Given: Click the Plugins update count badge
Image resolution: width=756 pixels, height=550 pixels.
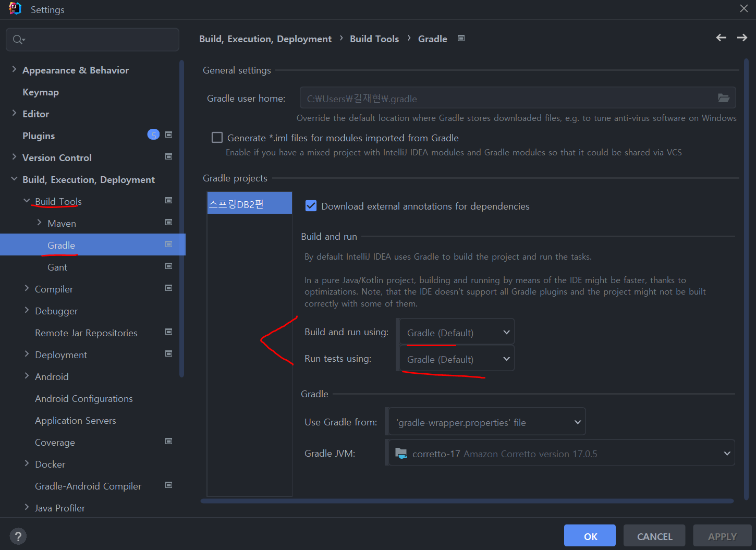Looking at the screenshot, I should tap(153, 135).
